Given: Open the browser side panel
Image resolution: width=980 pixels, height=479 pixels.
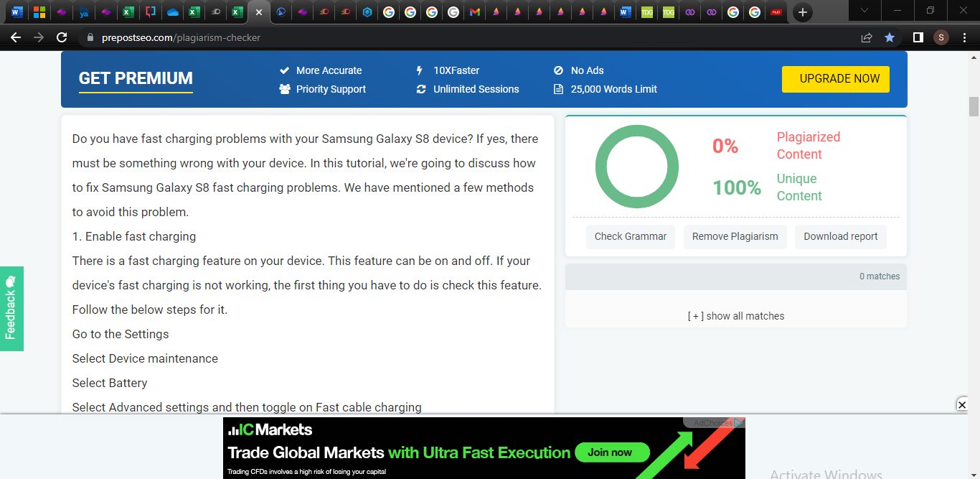Looking at the screenshot, I should tap(918, 37).
